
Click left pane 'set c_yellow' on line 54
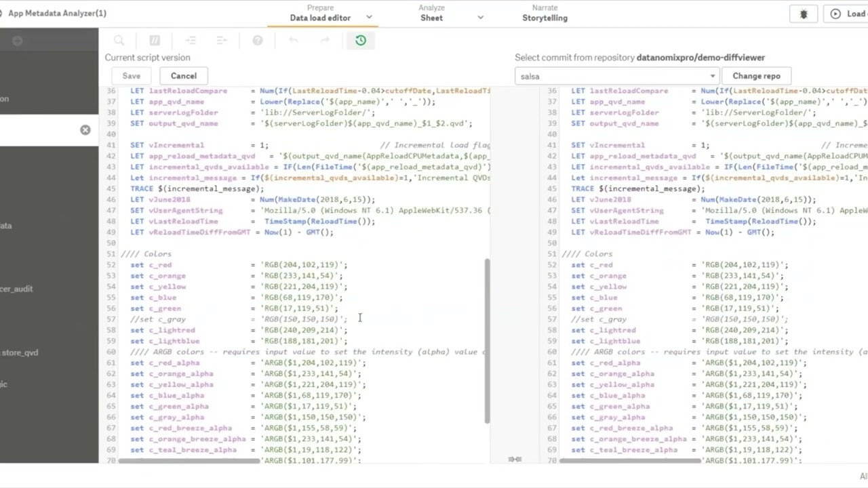[x=158, y=287]
